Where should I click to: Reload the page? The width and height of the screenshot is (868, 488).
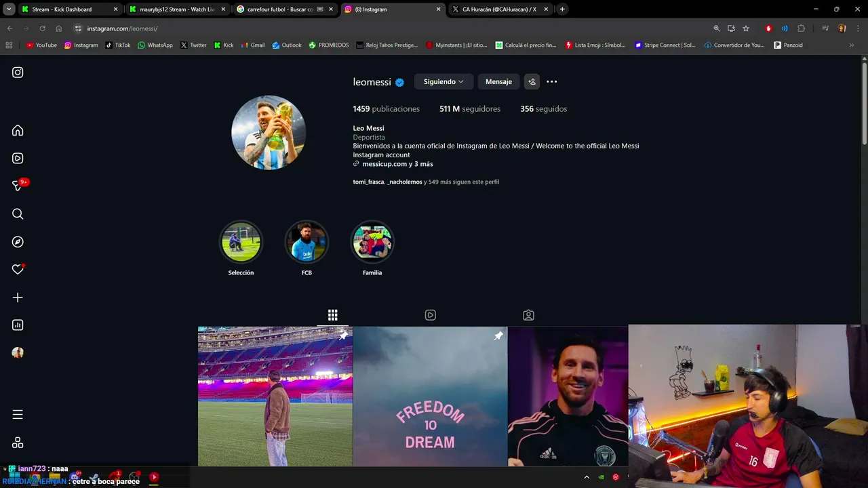tap(42, 28)
